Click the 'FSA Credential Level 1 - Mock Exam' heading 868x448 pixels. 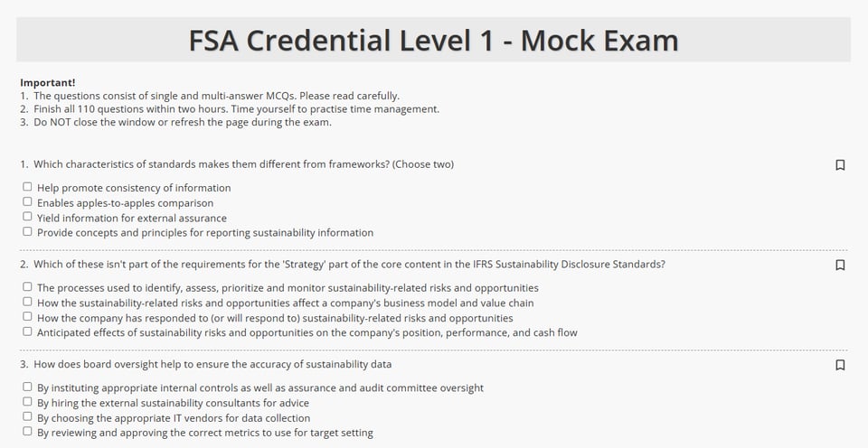pyautogui.click(x=433, y=41)
